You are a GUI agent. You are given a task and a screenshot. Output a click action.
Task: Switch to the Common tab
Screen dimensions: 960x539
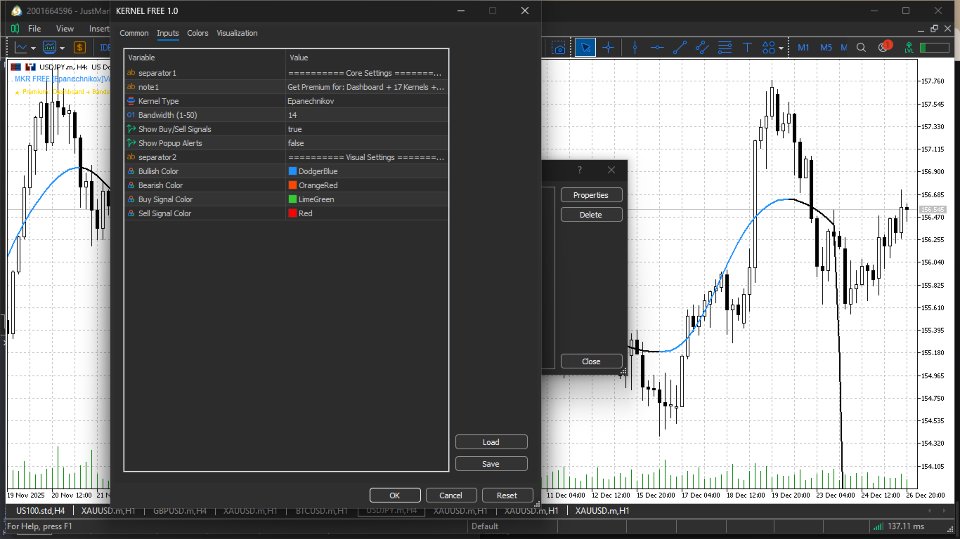(x=134, y=33)
